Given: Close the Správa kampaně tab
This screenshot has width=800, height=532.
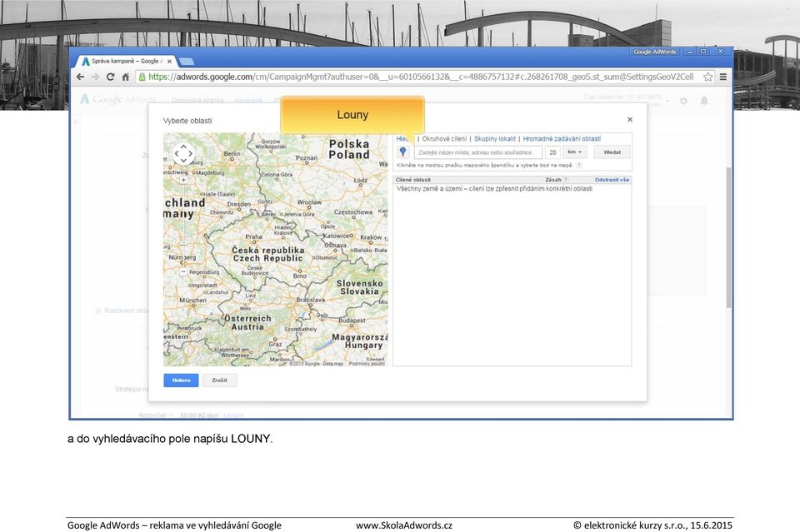Looking at the screenshot, I should coord(169,61).
